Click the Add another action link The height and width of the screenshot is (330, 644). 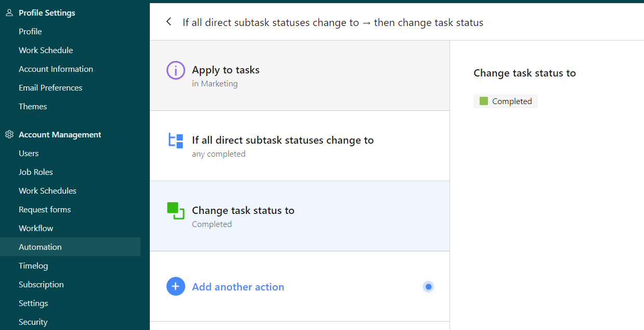[x=238, y=287]
